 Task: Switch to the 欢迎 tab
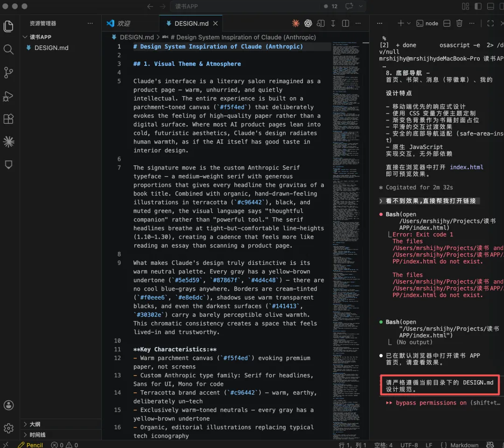(x=131, y=23)
